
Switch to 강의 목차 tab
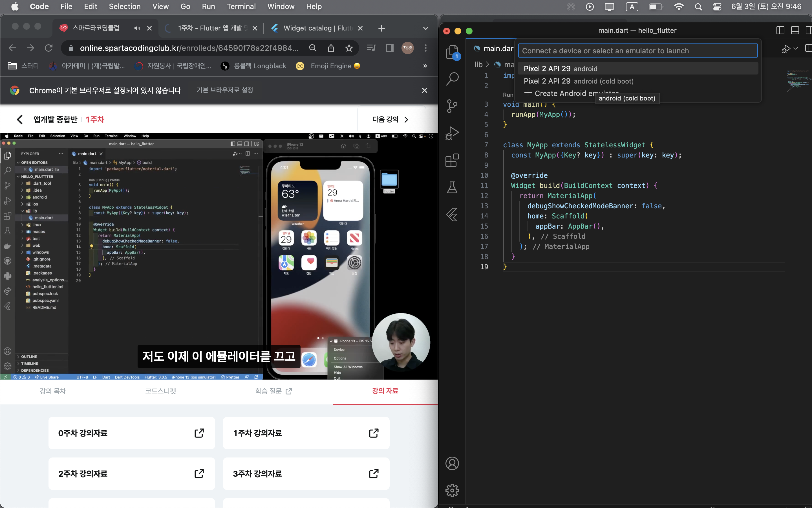click(53, 391)
